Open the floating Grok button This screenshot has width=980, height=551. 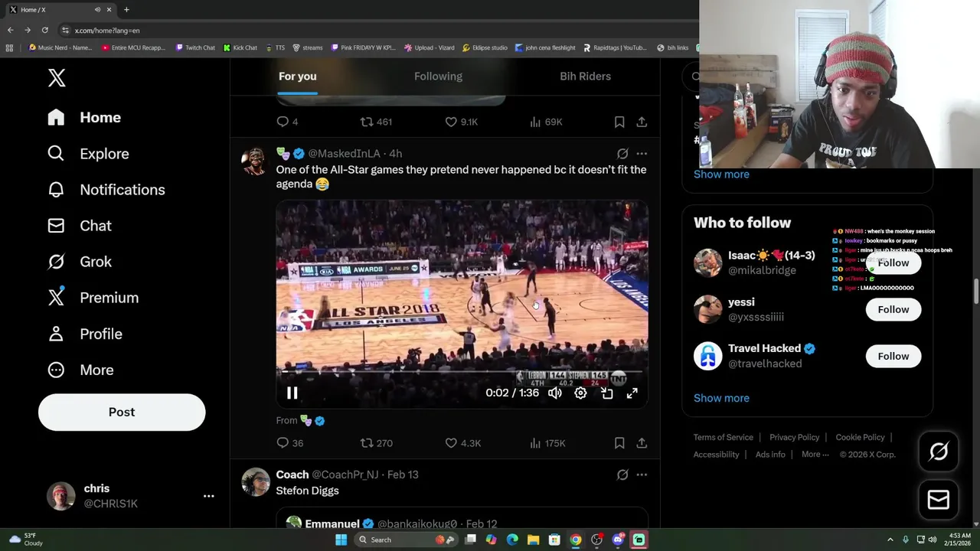pyautogui.click(x=939, y=452)
